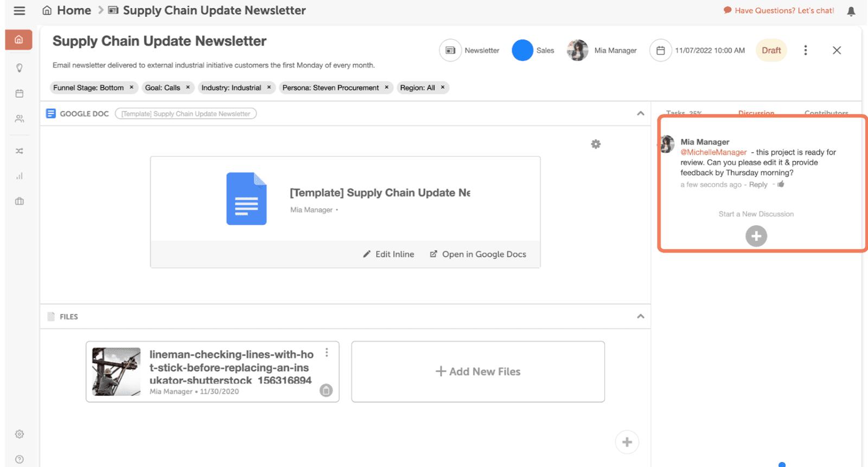The width and height of the screenshot is (868, 467).
Task: Remove the Industry: Industrial tag
Action: click(269, 87)
